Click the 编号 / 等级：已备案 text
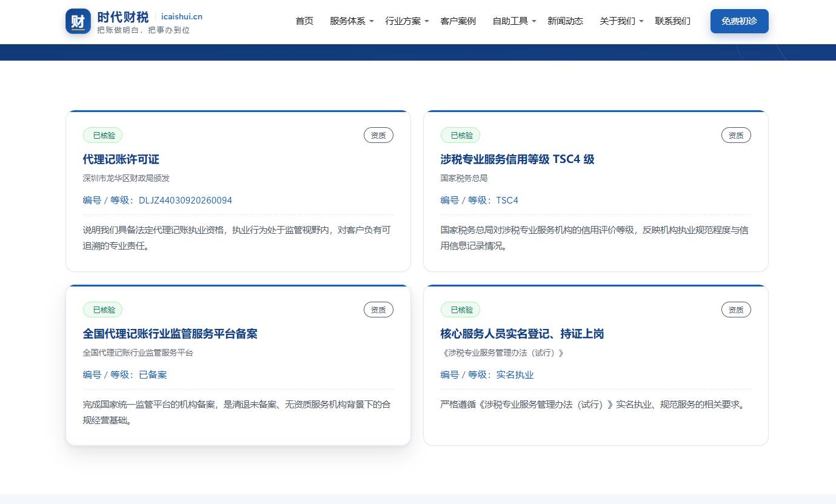 pos(125,375)
